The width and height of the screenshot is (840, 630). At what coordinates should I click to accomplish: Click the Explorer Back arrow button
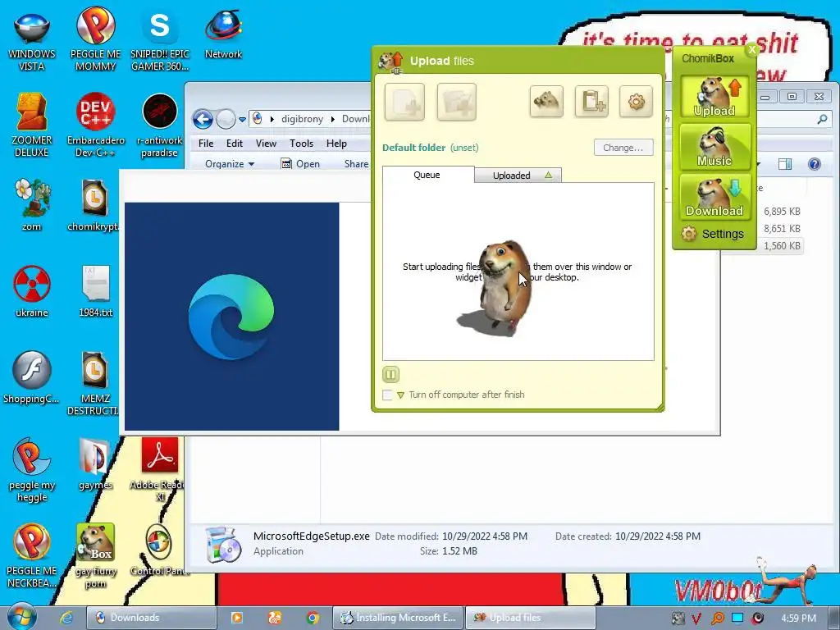click(203, 119)
